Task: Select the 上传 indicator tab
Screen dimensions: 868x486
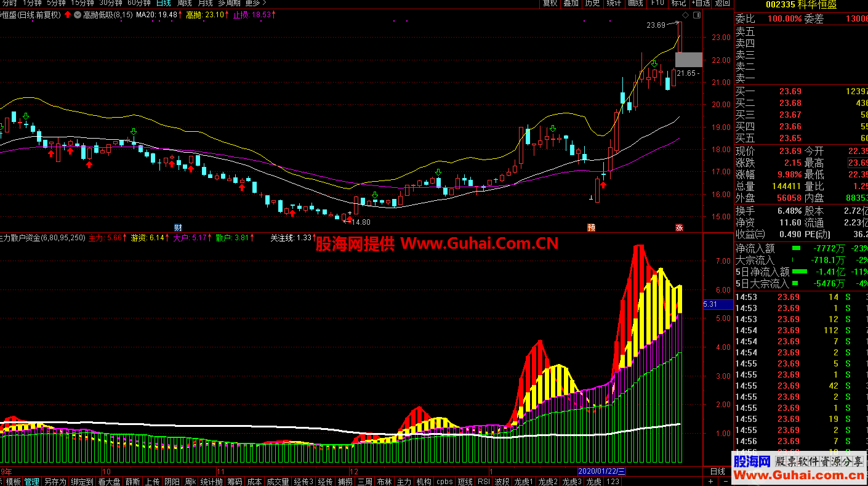Action: click(152, 482)
